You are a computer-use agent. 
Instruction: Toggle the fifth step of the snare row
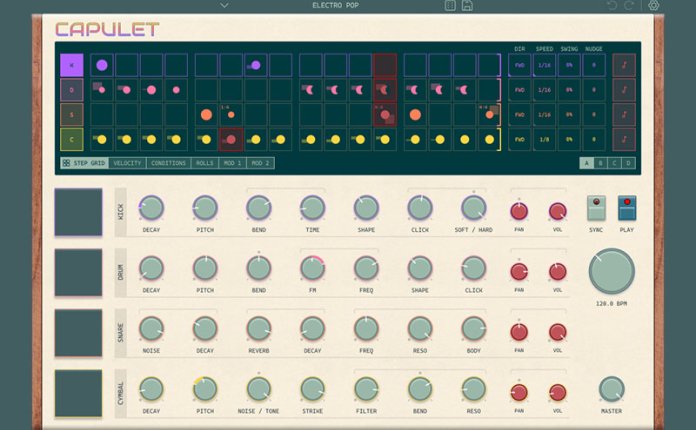[206, 115]
